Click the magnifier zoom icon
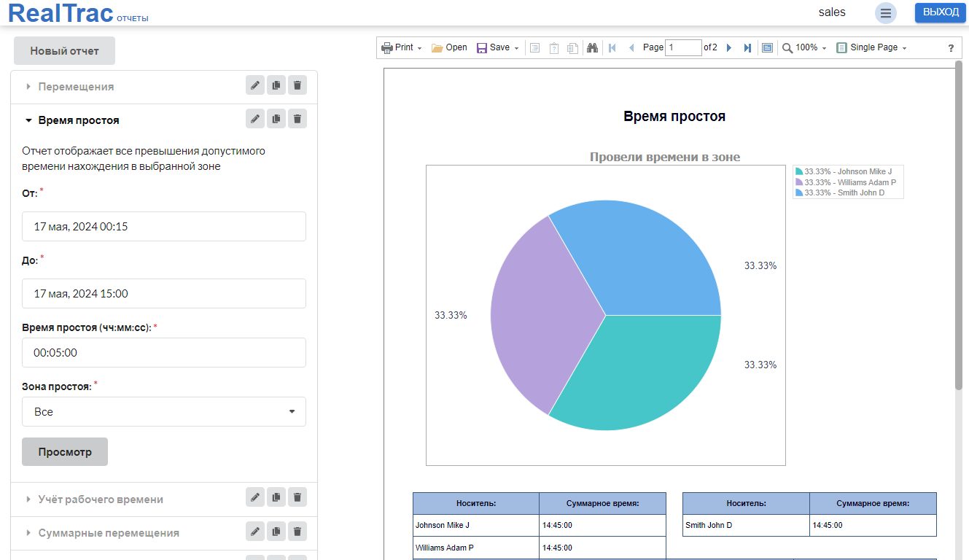Image resolution: width=969 pixels, height=560 pixels. point(787,47)
